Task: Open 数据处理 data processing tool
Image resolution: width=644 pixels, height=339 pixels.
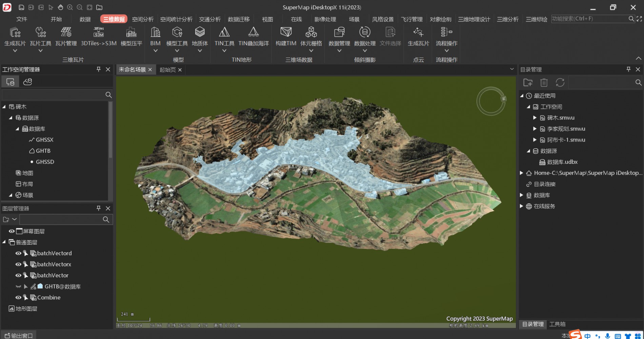Action: pyautogui.click(x=365, y=39)
